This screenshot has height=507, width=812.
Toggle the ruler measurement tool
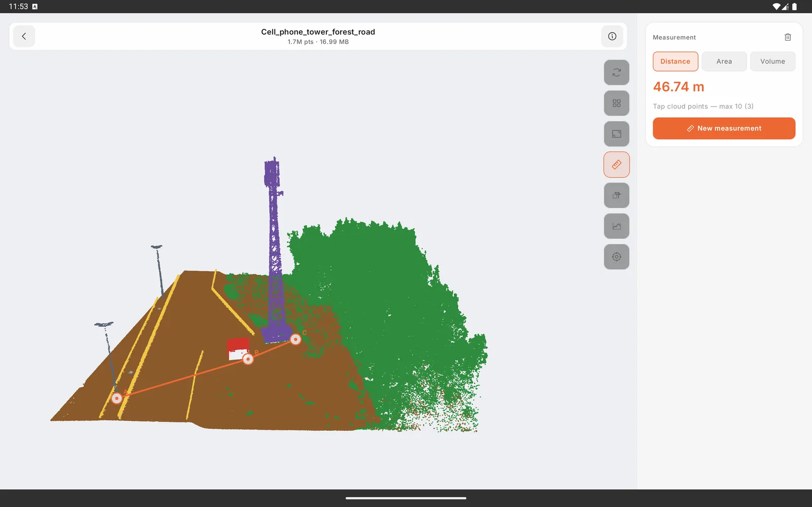click(617, 164)
